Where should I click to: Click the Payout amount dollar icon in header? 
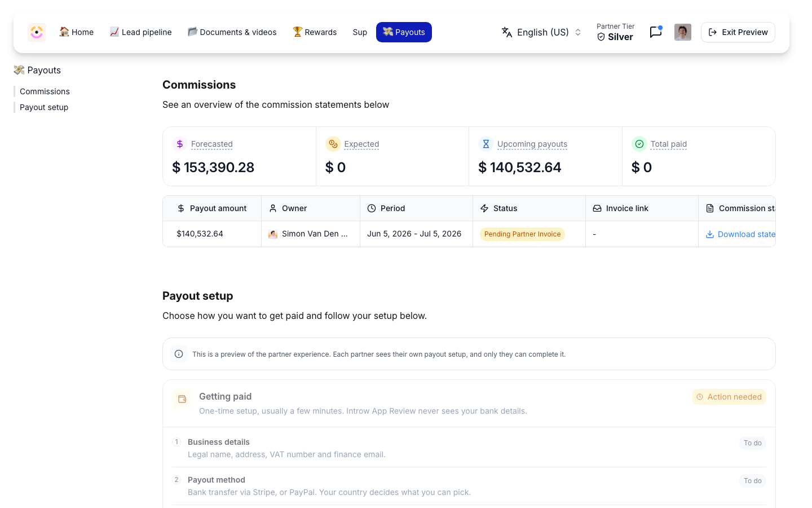[x=181, y=208]
